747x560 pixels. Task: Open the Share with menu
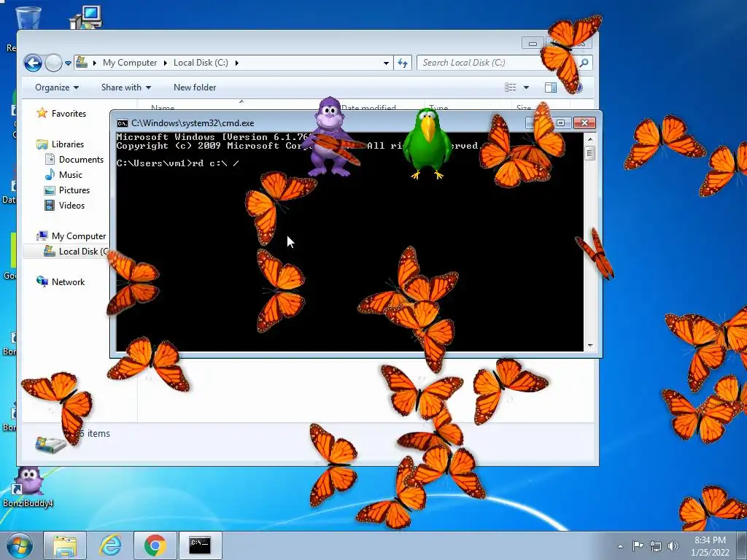[125, 87]
